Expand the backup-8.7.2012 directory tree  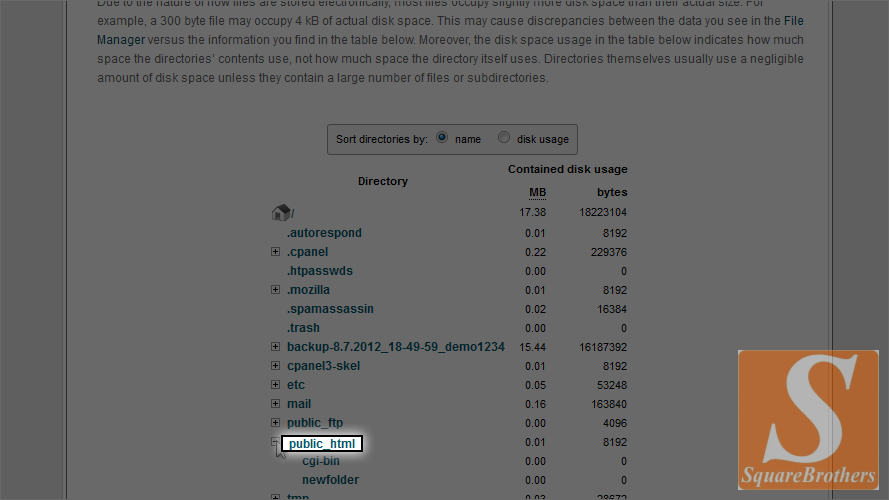pyautogui.click(x=276, y=347)
